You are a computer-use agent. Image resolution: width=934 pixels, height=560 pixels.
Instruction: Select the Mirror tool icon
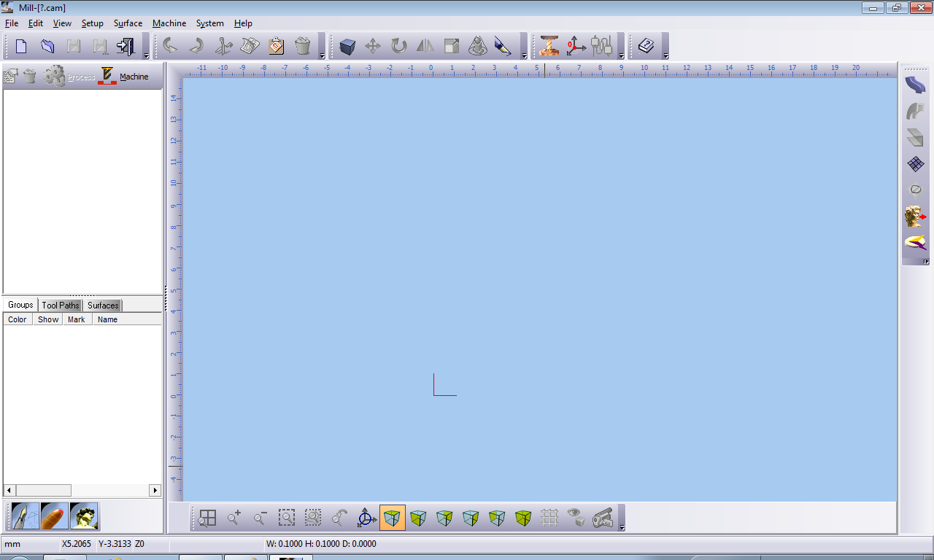pos(425,45)
